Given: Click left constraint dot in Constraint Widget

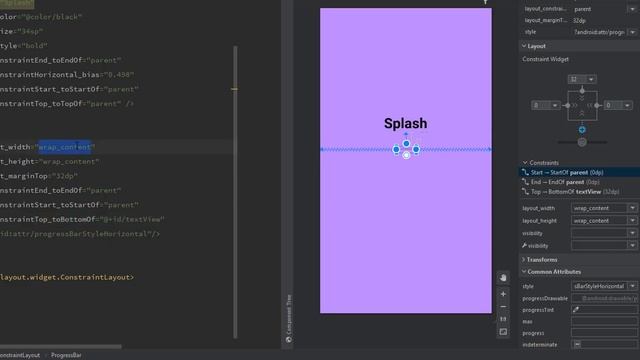Looking at the screenshot, I should coord(568,105).
